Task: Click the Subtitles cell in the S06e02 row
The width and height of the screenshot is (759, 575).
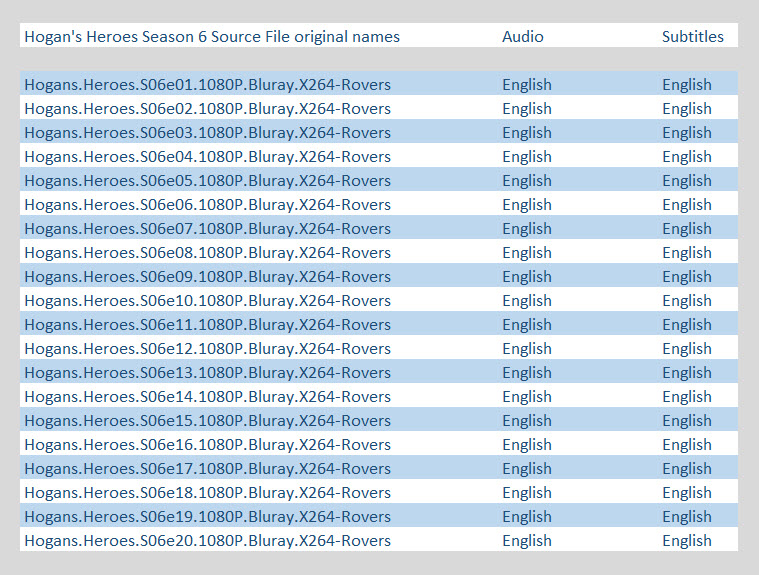Action: coord(687,109)
